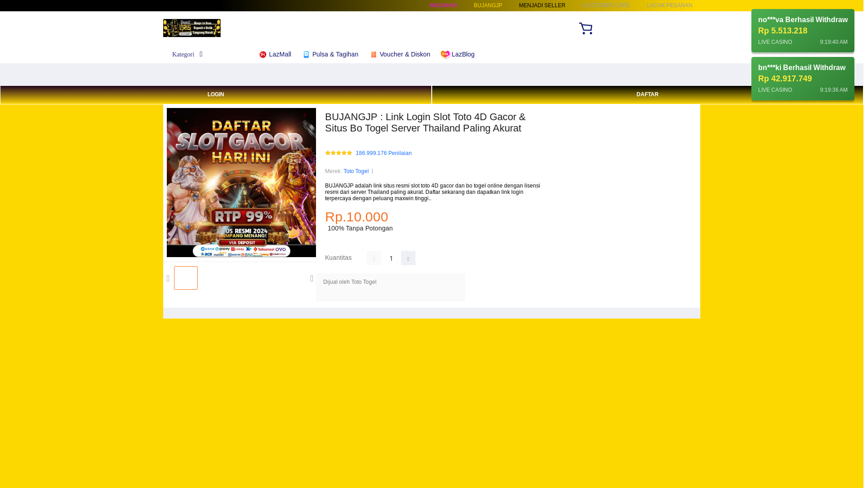The image size is (868, 488).
Task: Open the Customer Care menu item
Action: point(606,5)
